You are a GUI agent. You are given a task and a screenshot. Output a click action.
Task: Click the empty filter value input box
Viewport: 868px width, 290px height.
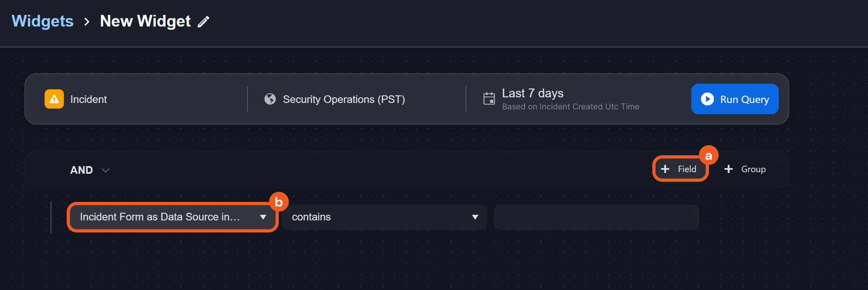coord(596,217)
